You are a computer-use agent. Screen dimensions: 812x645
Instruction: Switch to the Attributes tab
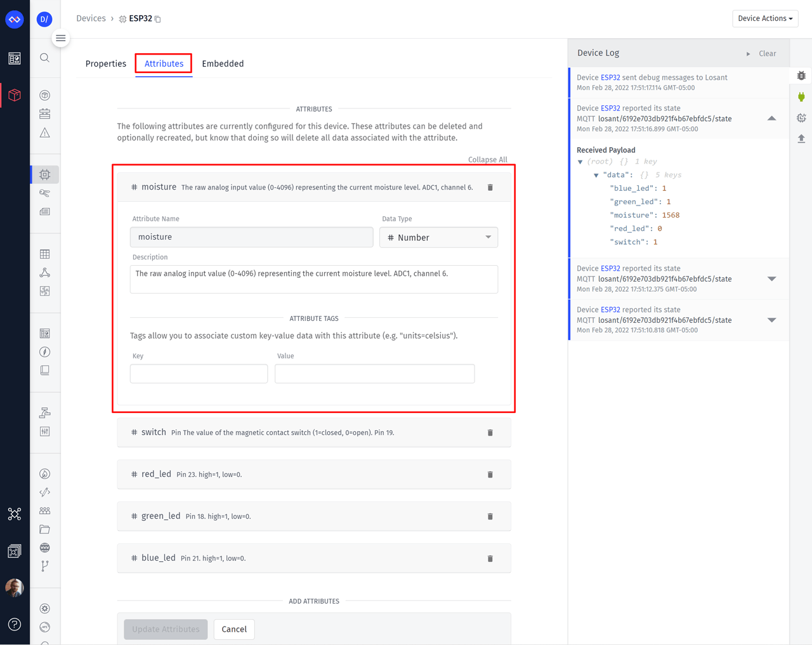click(164, 63)
